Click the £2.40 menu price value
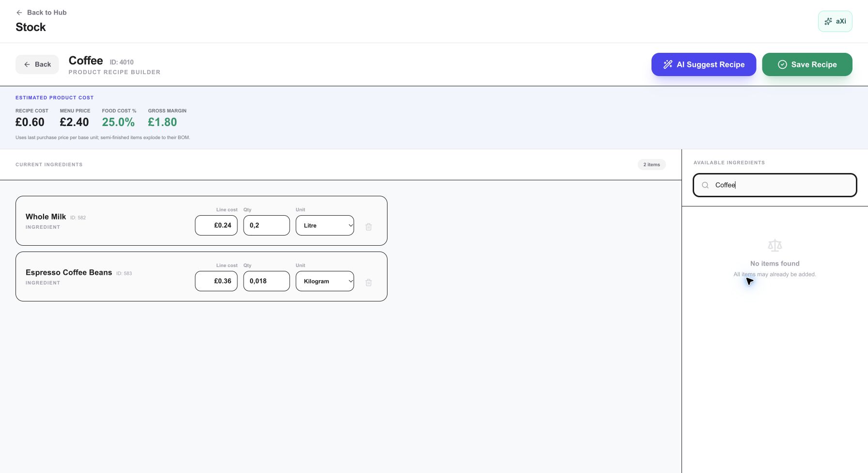The image size is (868, 473). click(x=75, y=122)
